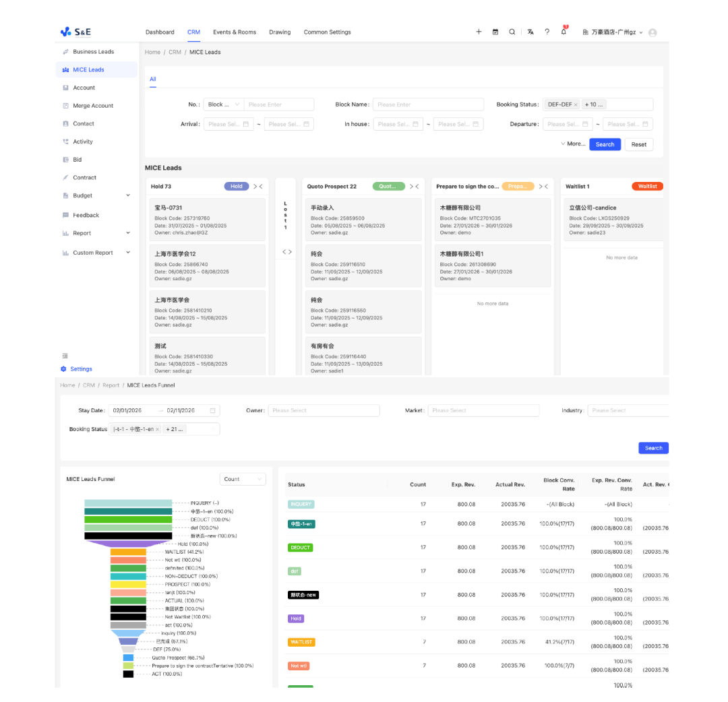The image size is (728, 702).
Task: Open the Market select dropdown
Action: [483, 410]
